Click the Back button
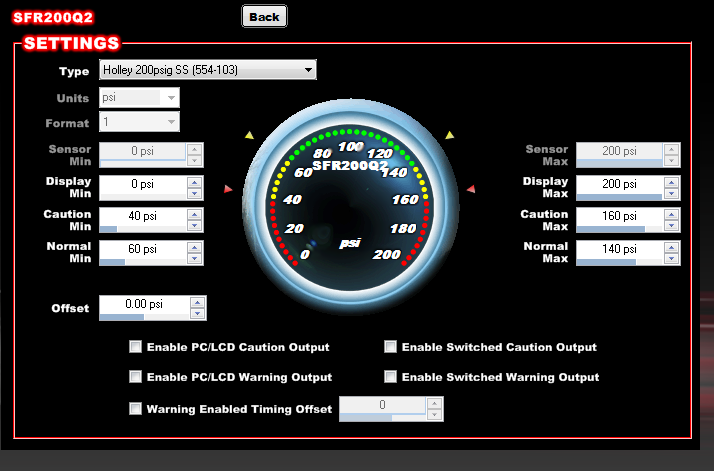Image resolution: width=714 pixels, height=471 pixels. 264,16
